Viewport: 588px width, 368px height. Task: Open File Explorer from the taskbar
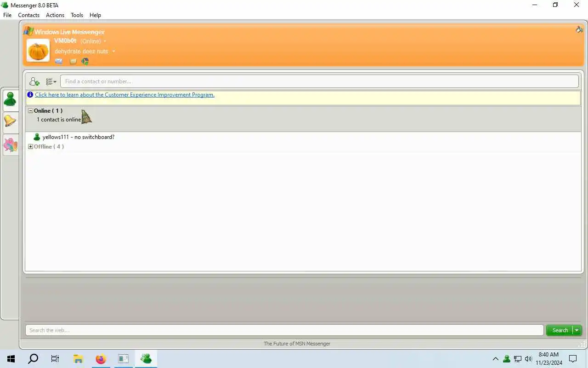[78, 359]
